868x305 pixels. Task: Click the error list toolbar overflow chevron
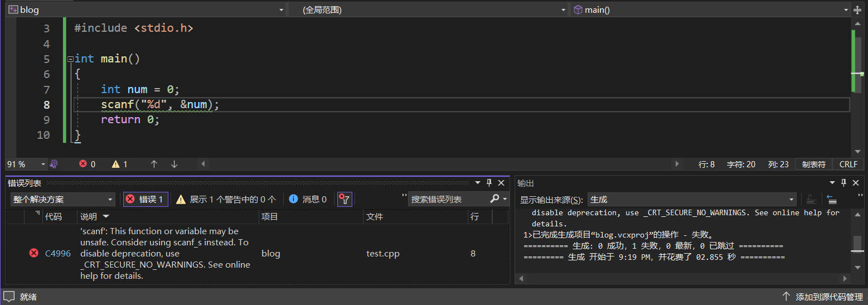coord(404,196)
